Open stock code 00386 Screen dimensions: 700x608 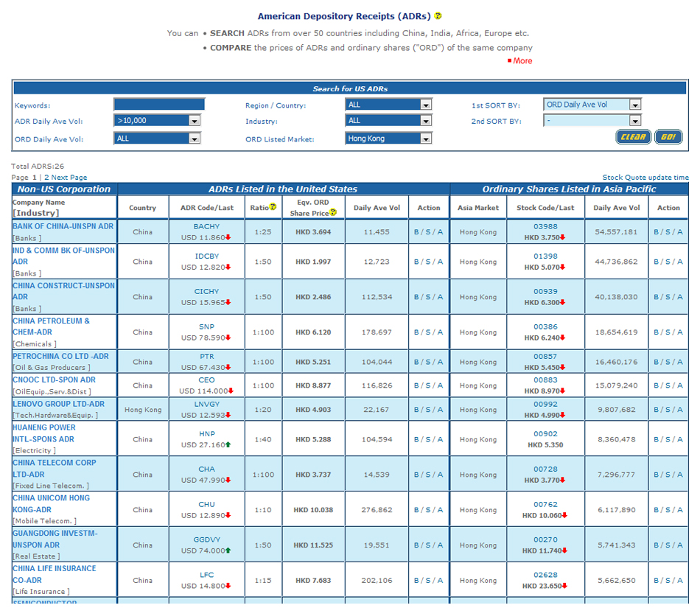[545, 326]
